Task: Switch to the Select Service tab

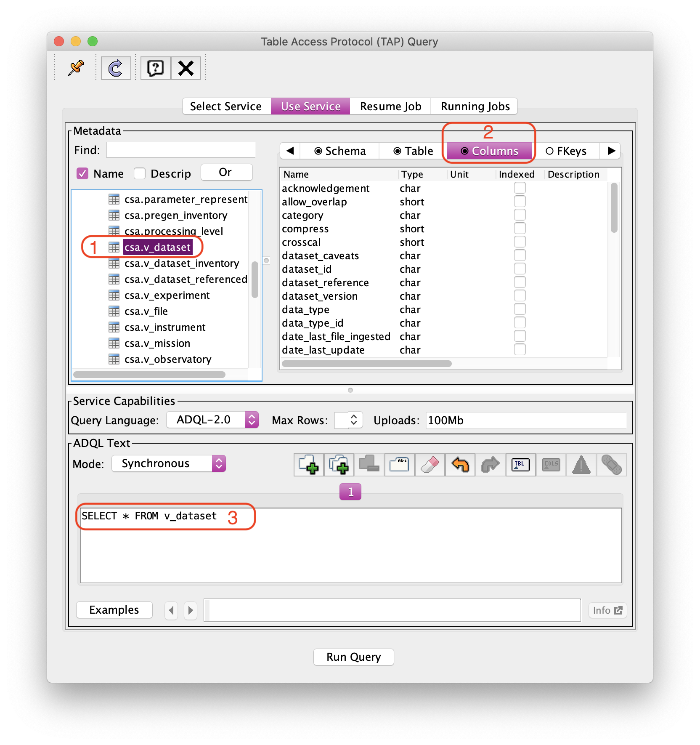Action: click(x=226, y=106)
